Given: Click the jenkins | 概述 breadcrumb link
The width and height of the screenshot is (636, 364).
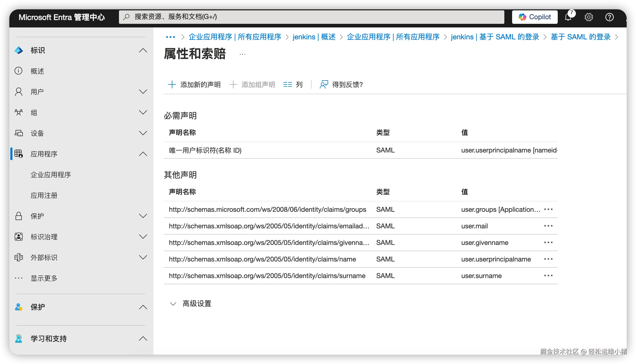Looking at the screenshot, I should coord(314,37).
